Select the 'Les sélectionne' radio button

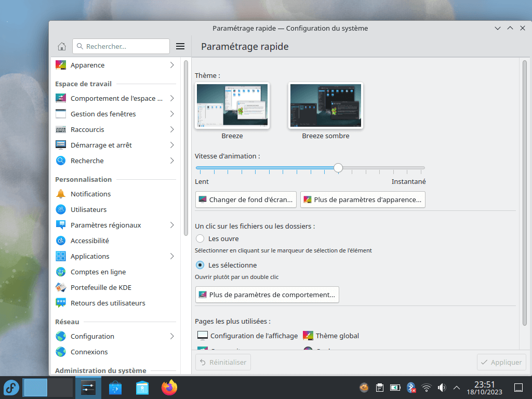click(200, 265)
